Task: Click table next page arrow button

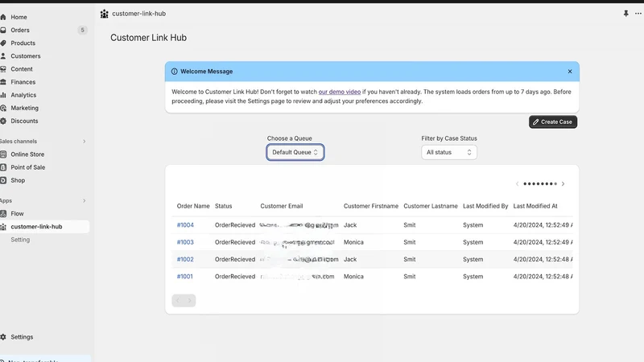Action: 190,300
